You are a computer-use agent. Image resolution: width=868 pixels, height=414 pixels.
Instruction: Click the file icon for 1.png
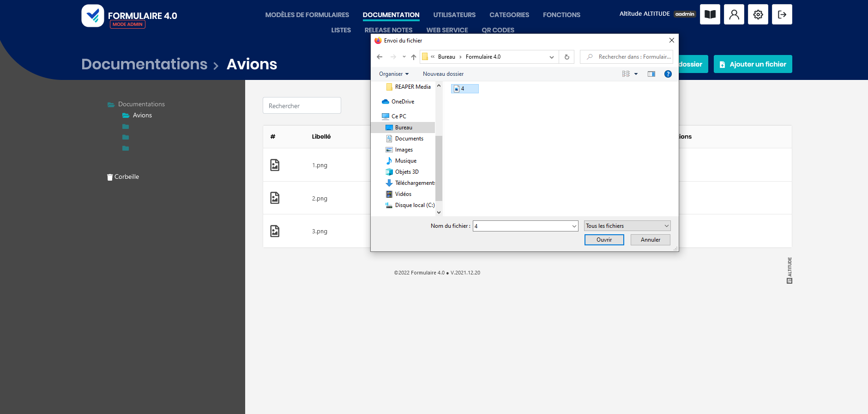pos(275,165)
